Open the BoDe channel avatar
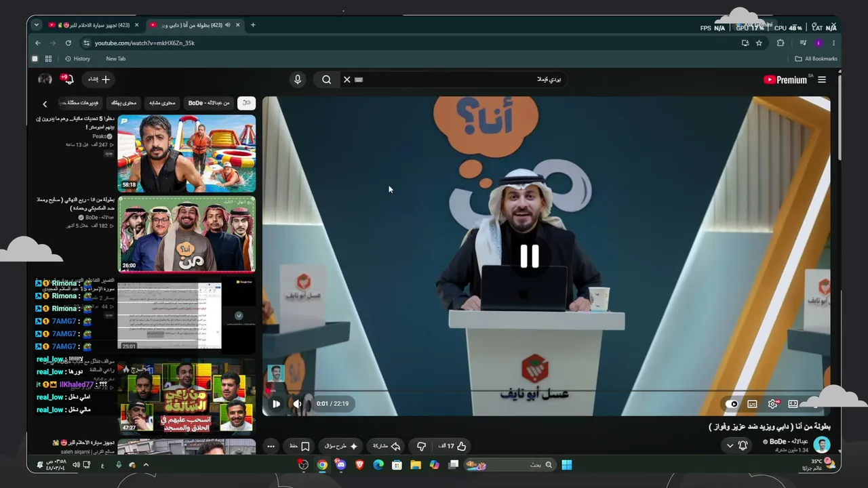Image resolution: width=868 pixels, height=488 pixels. coord(822,445)
